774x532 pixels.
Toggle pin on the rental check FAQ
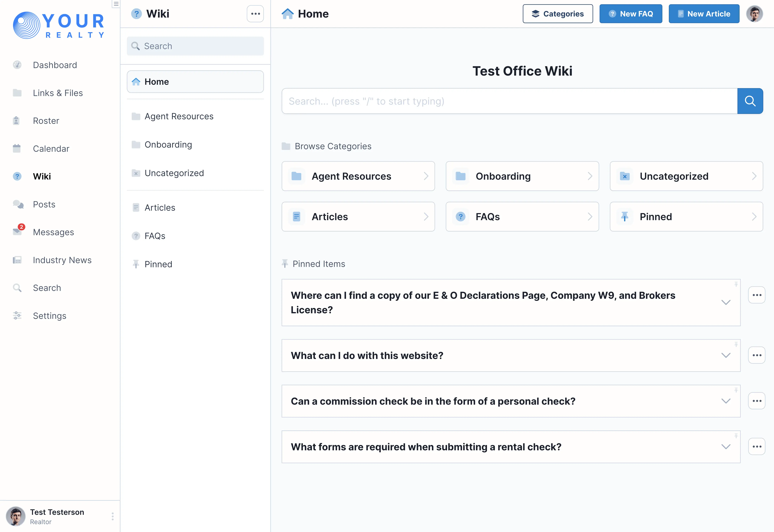(736, 436)
